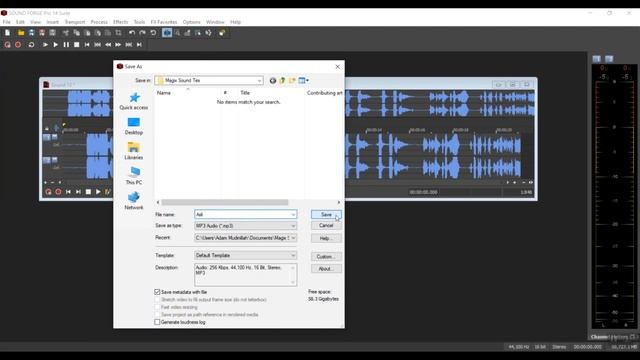Image resolution: width=640 pixels, height=360 pixels.
Task: Go to the last folder visited icon
Action: click(273, 80)
